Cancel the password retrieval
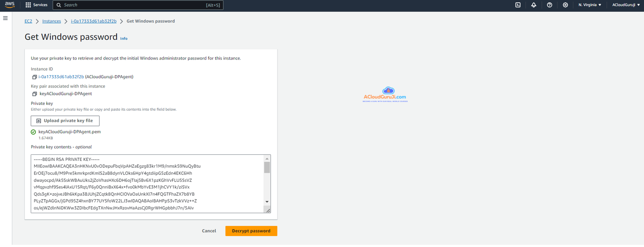This screenshot has height=247, width=644. 209,231
